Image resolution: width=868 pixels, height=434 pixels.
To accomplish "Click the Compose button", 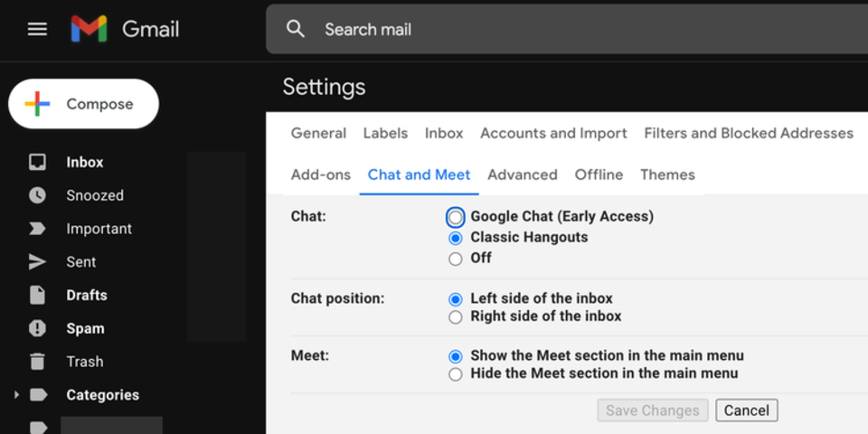I will 83,104.
